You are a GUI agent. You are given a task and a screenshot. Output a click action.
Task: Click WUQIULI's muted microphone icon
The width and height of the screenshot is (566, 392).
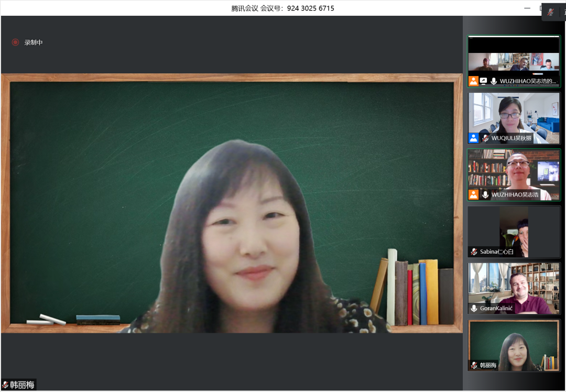tap(485, 138)
